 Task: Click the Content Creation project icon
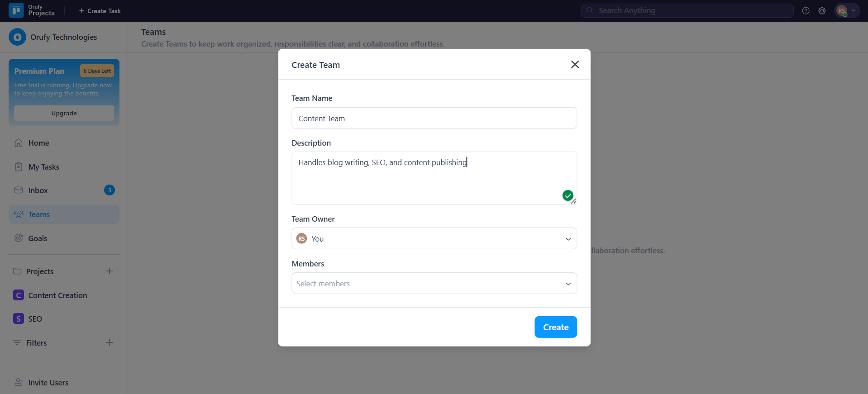pos(19,295)
